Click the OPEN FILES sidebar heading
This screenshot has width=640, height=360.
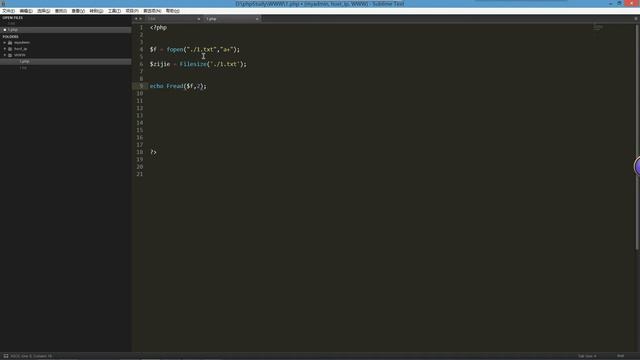click(x=13, y=18)
